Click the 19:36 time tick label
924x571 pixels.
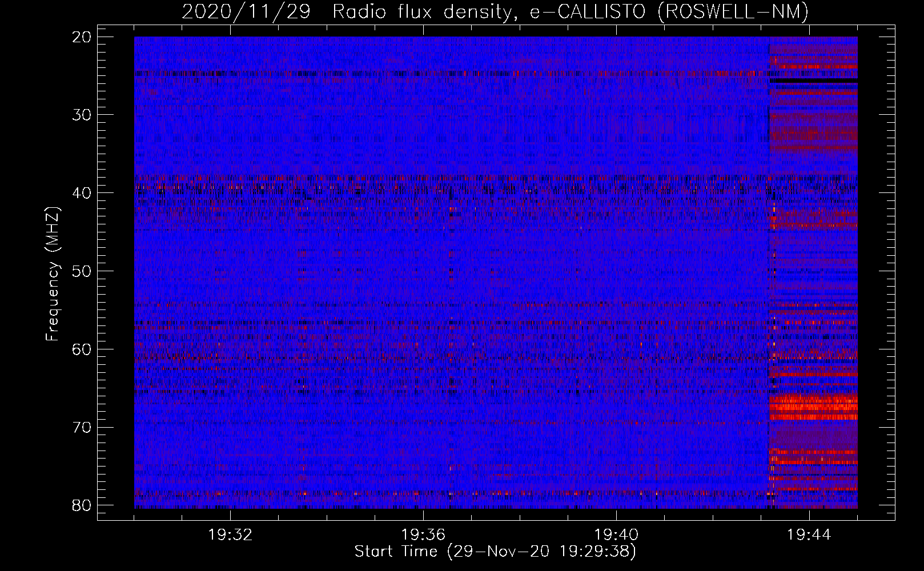point(423,534)
